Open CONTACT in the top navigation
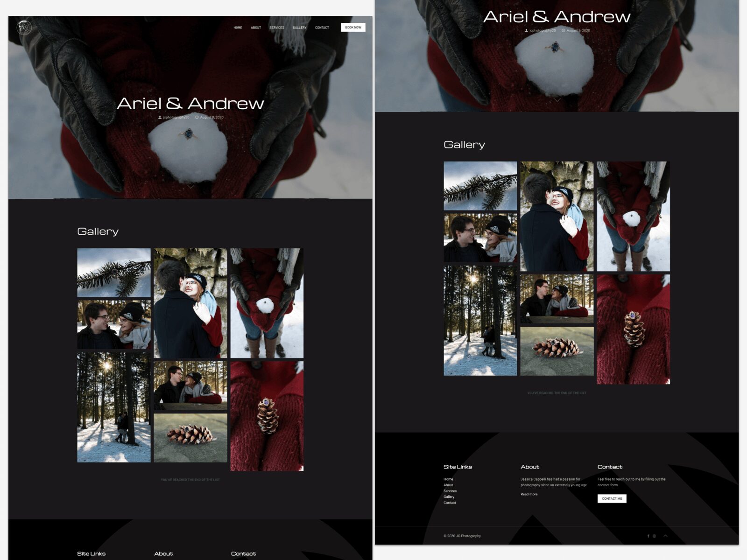This screenshot has height=560, width=747. click(x=322, y=28)
